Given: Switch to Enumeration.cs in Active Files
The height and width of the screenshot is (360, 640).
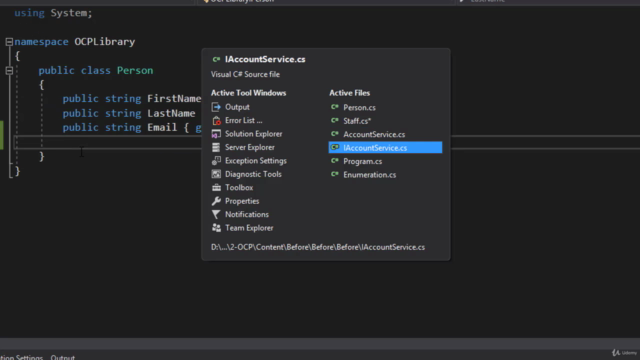Looking at the screenshot, I should (369, 175).
